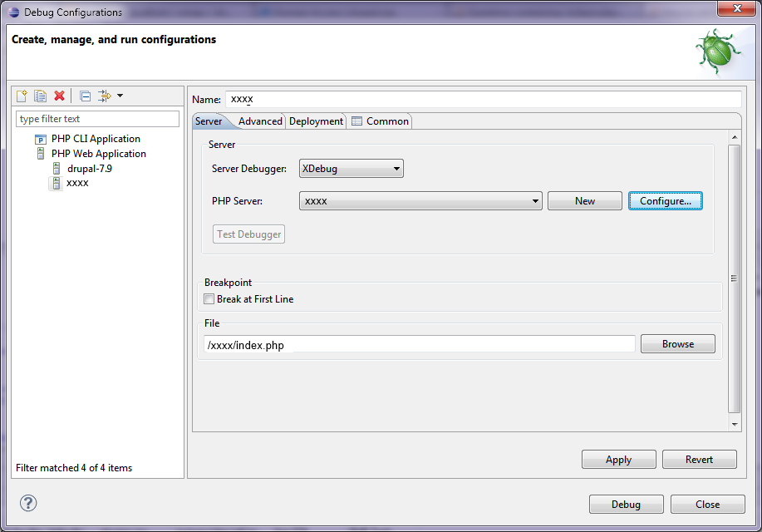Close the Debug Configurations dialog
Screen dimensions: 762x532
(708, 505)
